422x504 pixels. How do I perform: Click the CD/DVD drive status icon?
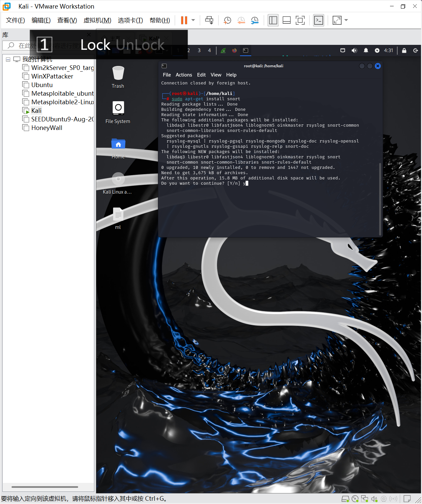tap(355, 499)
